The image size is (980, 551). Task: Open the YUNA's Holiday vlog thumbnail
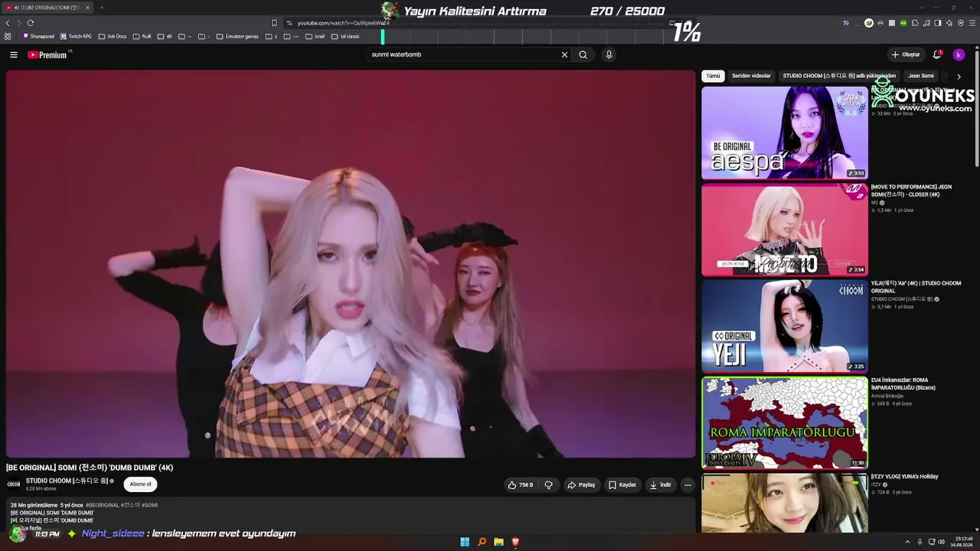[x=785, y=503]
